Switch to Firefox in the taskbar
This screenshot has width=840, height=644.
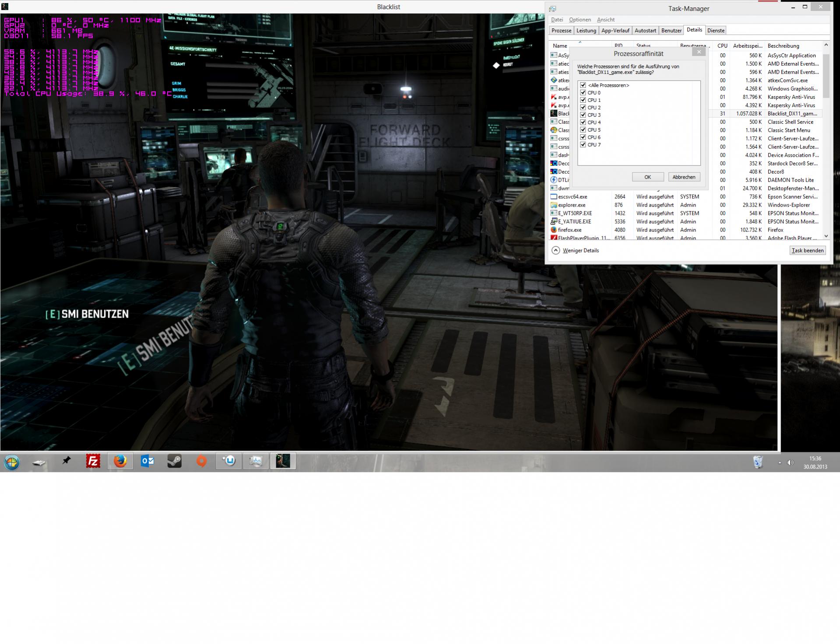point(120,461)
